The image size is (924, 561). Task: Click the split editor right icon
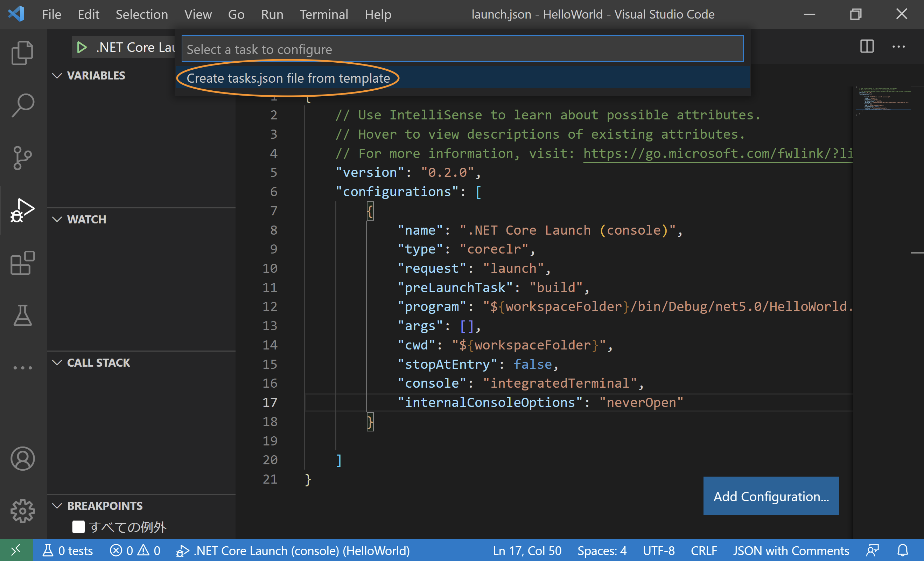867,47
